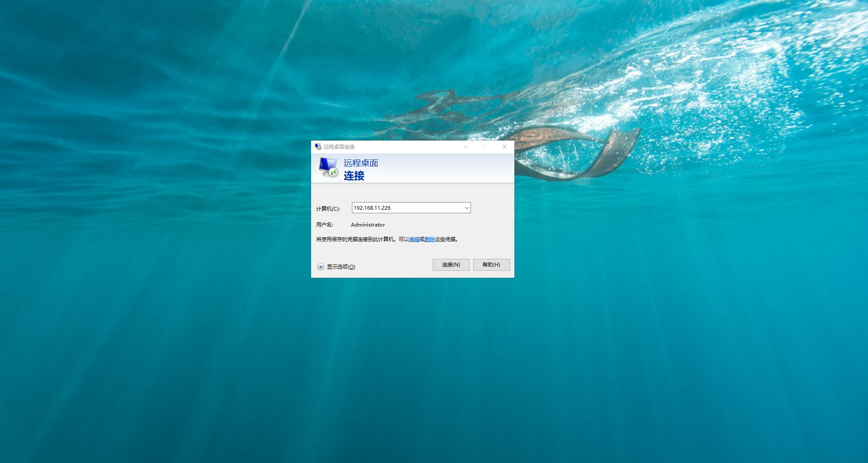Click into the 192.168.11.226 computer field
Viewport: 868px width, 463px height.
pyautogui.click(x=406, y=208)
